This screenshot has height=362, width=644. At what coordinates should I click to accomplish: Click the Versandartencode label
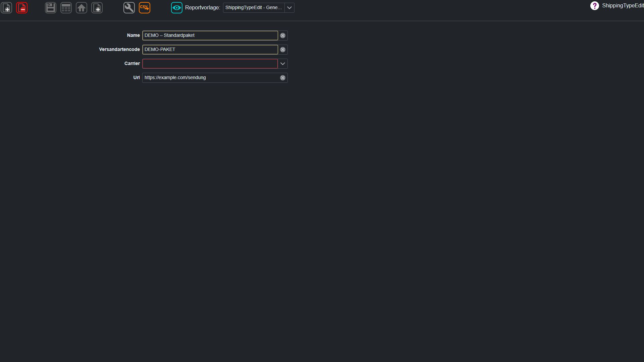pyautogui.click(x=119, y=49)
